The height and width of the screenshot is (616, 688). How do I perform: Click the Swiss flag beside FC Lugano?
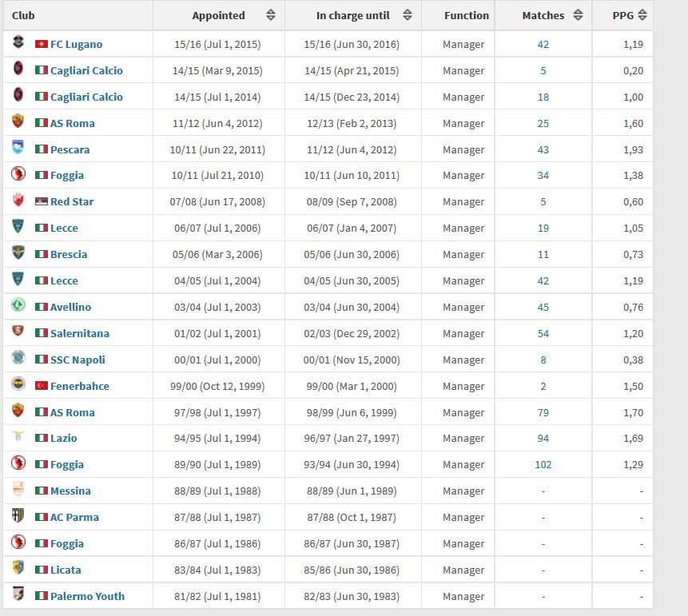(x=42, y=44)
